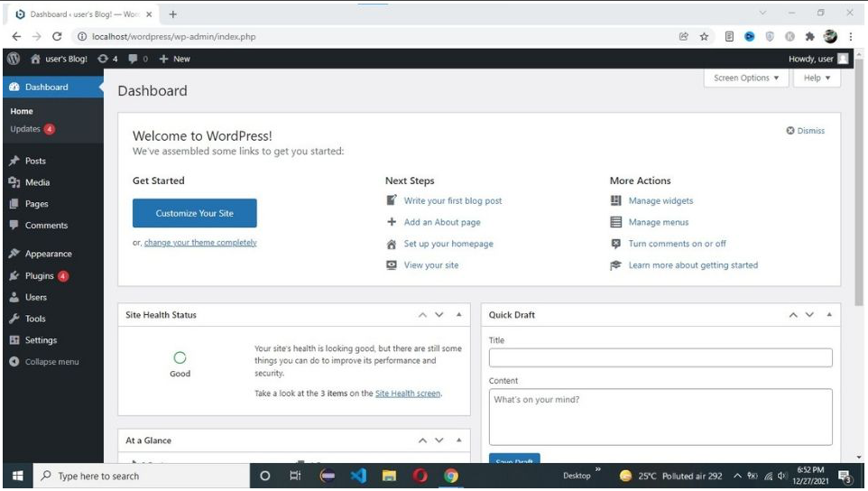The width and height of the screenshot is (868, 491).
Task: Focus the Quick Draft Title field
Action: [x=660, y=357]
